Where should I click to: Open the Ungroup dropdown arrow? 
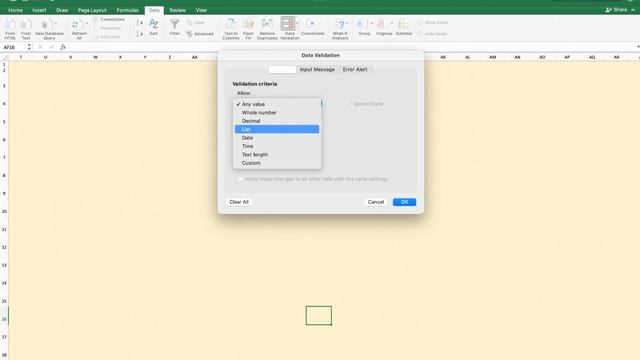coord(391,23)
